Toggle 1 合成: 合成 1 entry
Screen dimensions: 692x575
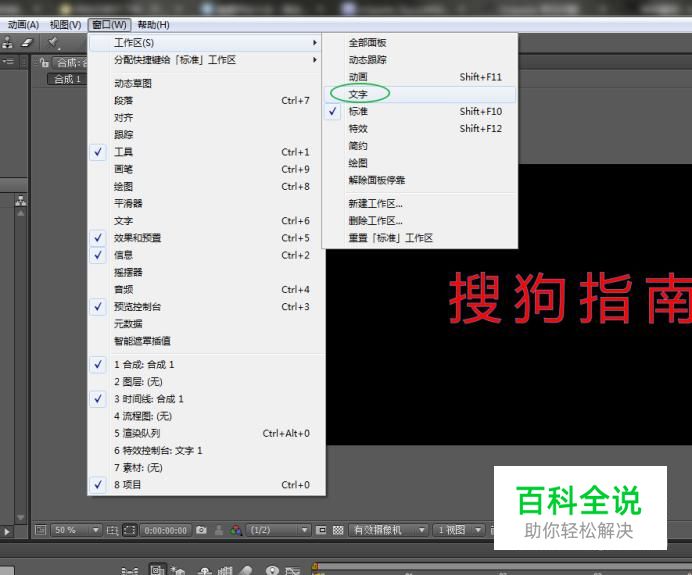207,365
